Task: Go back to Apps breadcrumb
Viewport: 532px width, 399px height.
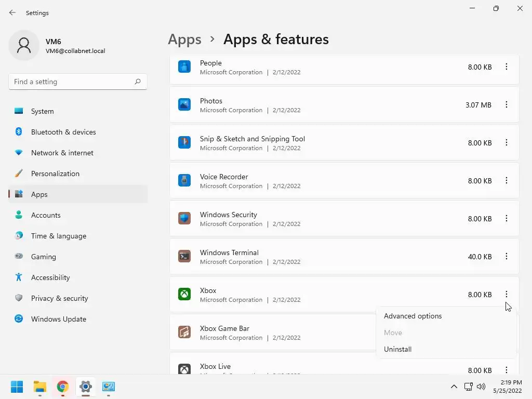Action: tap(184, 39)
